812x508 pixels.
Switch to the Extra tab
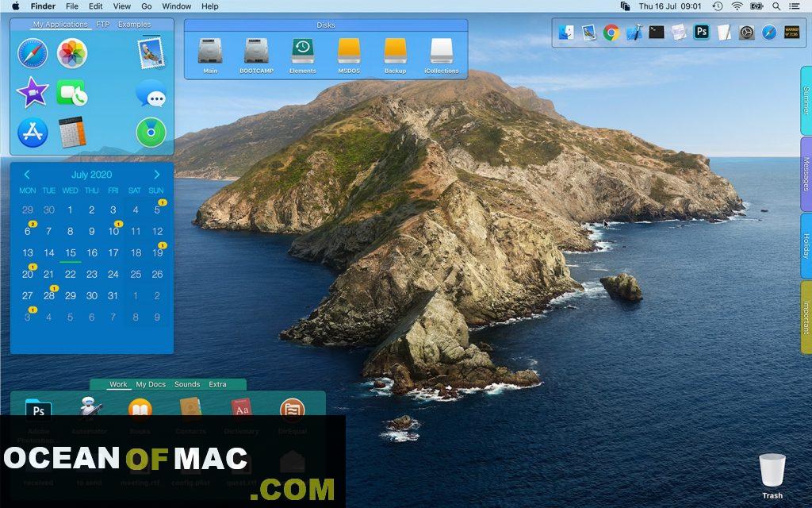(x=217, y=385)
